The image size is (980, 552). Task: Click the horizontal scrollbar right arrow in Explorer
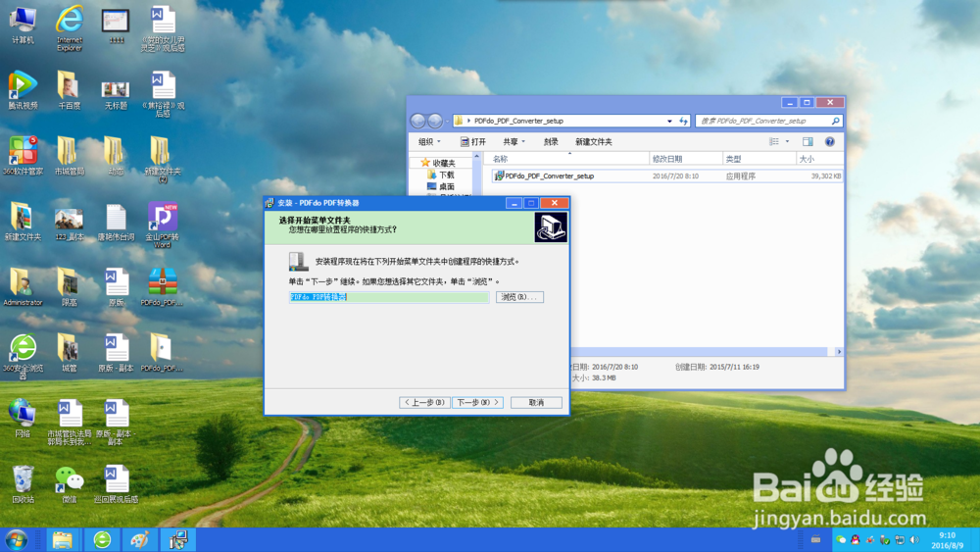(839, 352)
